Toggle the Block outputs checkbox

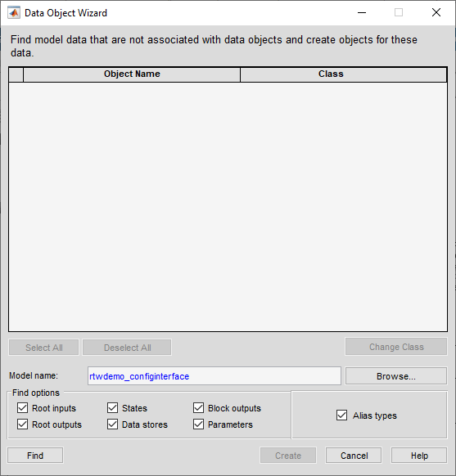click(198, 407)
